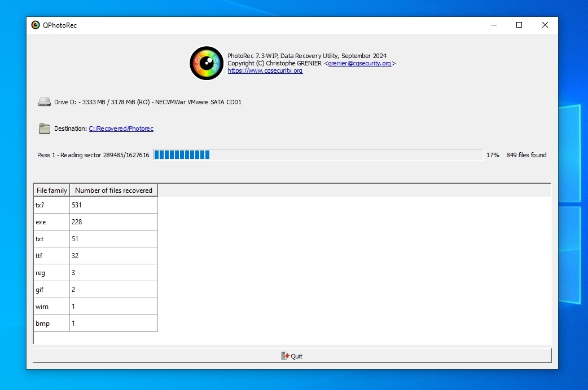Select the exe file family cell
Screen dimensions: 588x390
[x=52, y=222]
